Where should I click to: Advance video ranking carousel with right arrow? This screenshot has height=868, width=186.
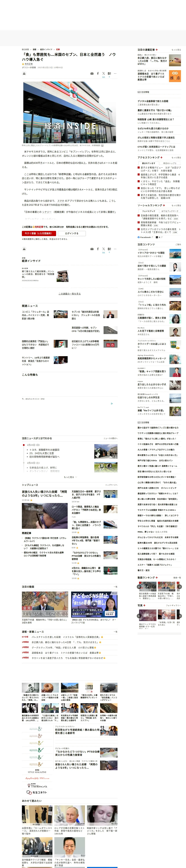(180, 587)
